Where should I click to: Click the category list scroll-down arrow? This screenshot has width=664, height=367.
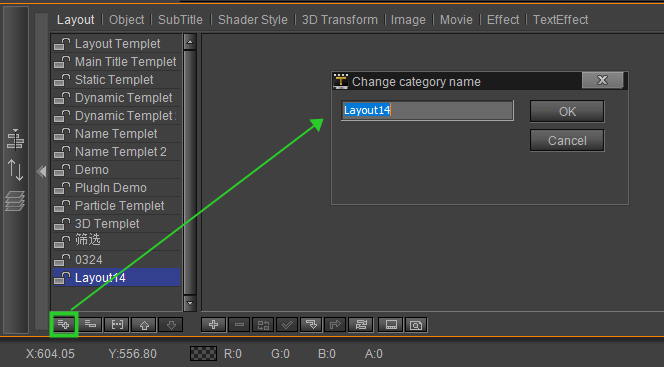[189, 303]
